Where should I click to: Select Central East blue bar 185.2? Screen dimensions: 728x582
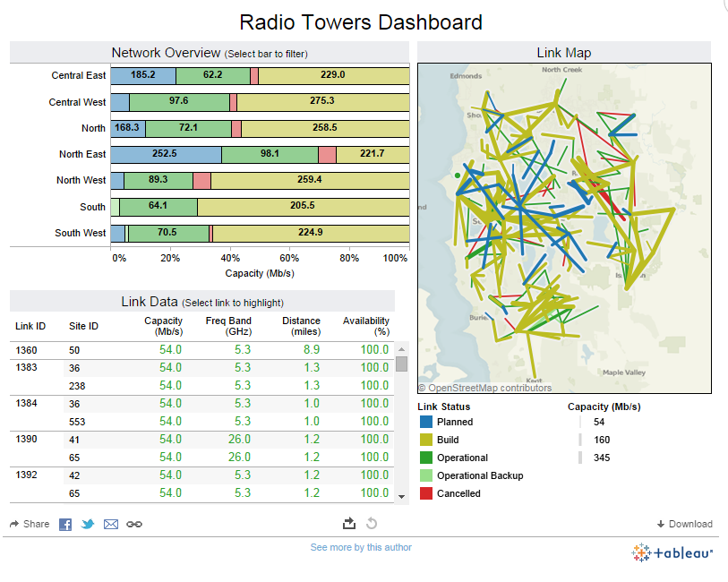[x=143, y=75]
